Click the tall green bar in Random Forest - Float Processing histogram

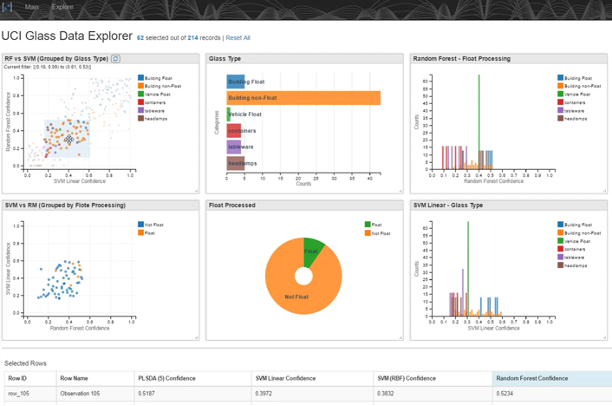click(x=479, y=122)
